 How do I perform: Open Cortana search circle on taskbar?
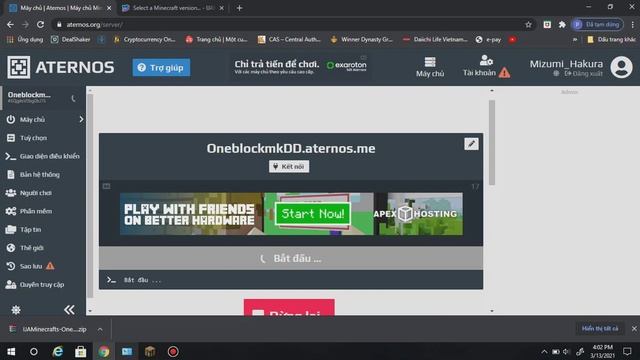point(34,351)
